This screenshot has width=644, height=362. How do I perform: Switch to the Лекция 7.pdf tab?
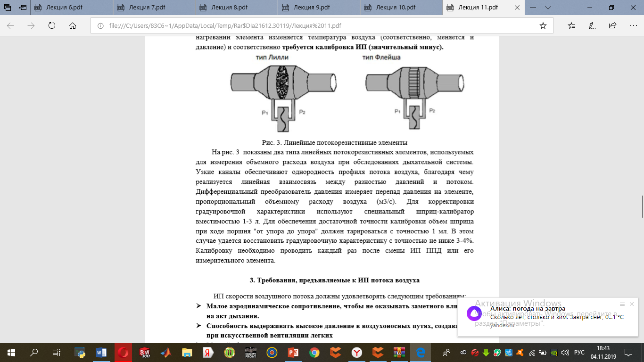pyautogui.click(x=155, y=8)
